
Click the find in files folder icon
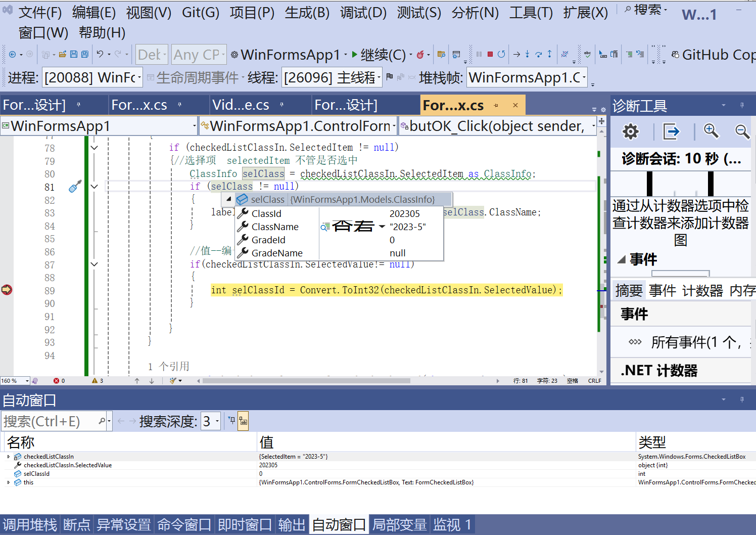pos(441,54)
